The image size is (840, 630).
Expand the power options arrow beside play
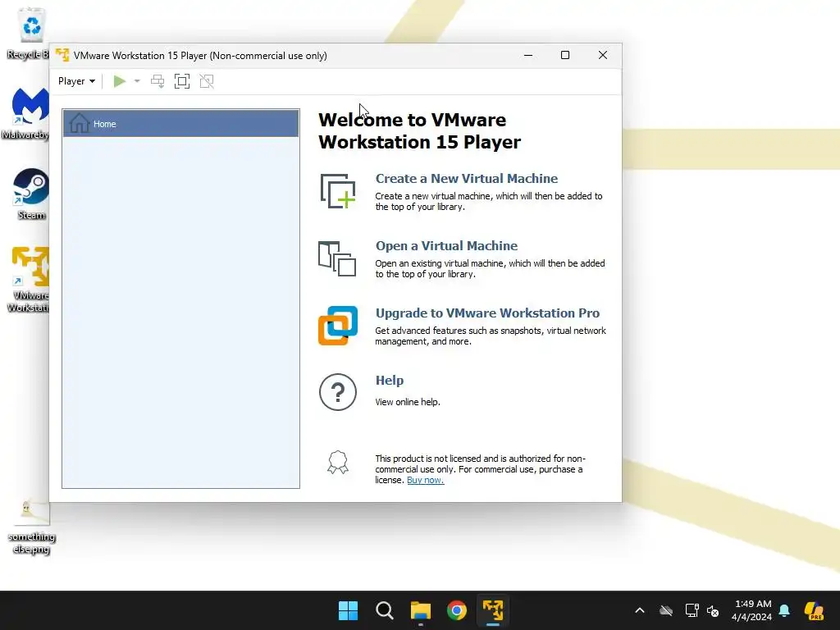click(x=137, y=81)
